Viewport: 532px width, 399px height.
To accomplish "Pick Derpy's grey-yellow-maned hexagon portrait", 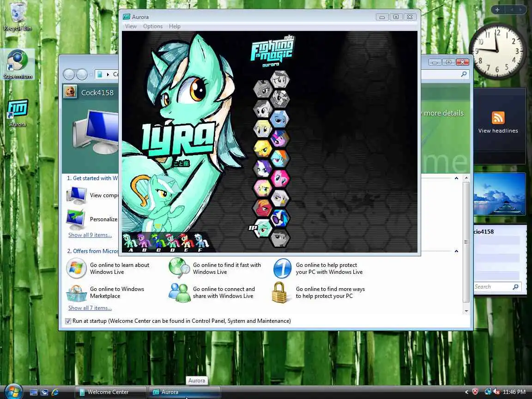I will point(262,128).
